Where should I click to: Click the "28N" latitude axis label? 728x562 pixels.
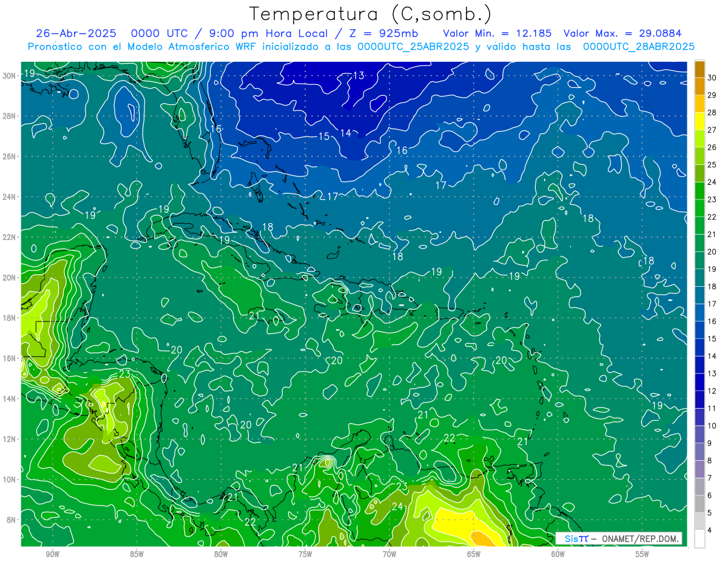(9, 116)
